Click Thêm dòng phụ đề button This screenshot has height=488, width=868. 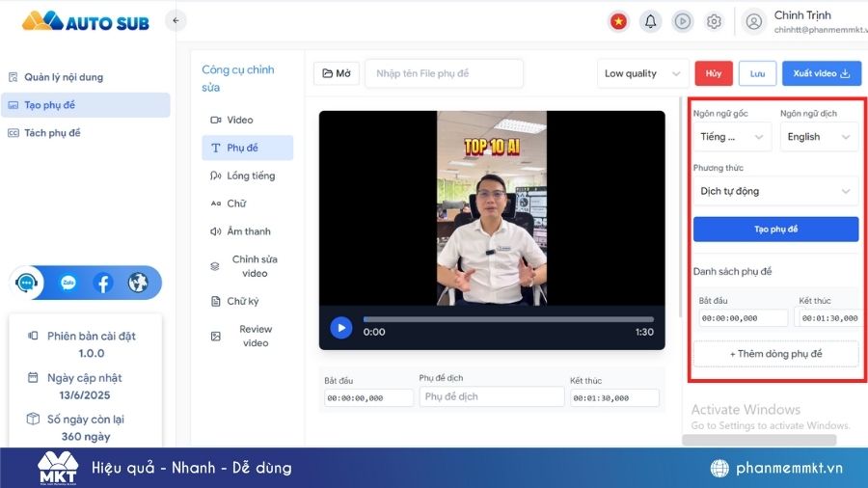click(775, 354)
